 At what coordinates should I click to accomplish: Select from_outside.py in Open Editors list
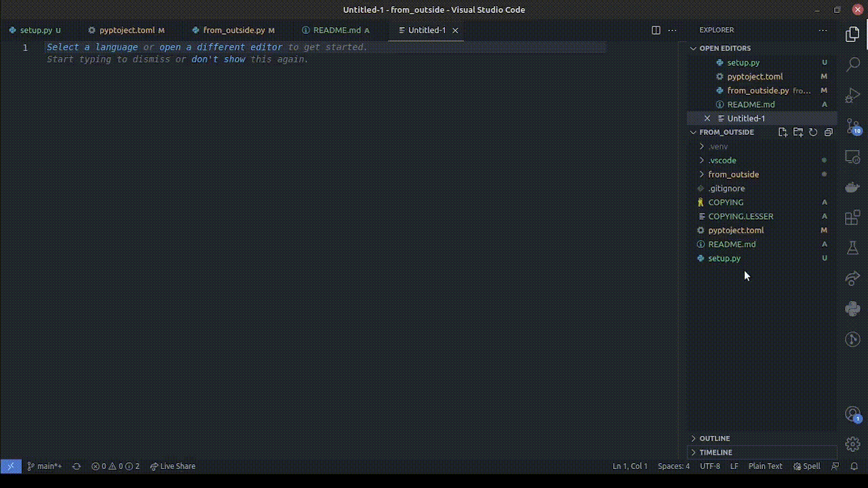point(762,90)
